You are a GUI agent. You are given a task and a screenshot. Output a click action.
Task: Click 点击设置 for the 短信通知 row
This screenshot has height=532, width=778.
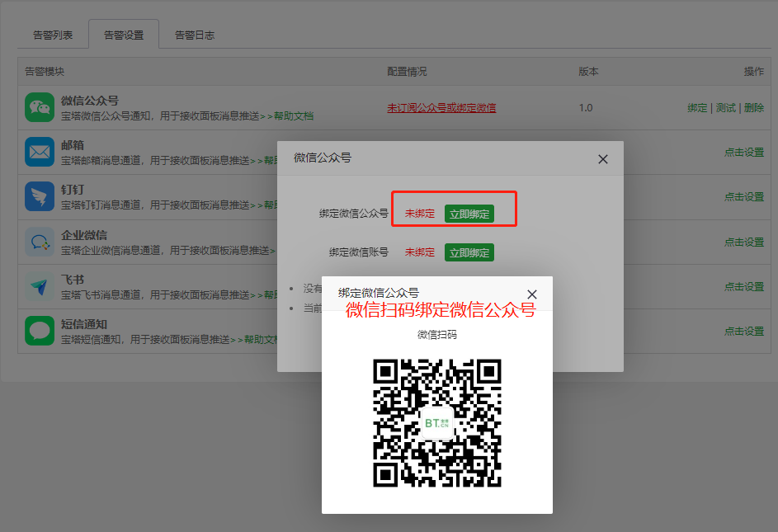pyautogui.click(x=744, y=332)
